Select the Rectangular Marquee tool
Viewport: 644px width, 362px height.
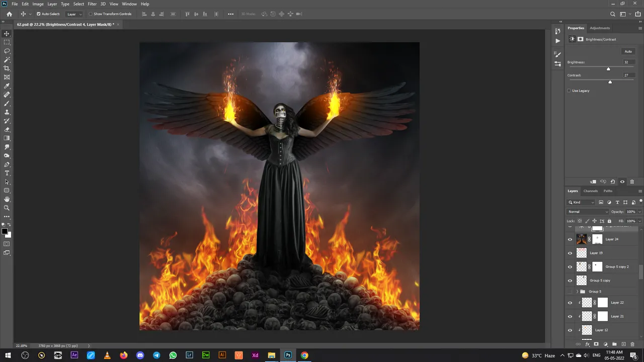(x=7, y=42)
